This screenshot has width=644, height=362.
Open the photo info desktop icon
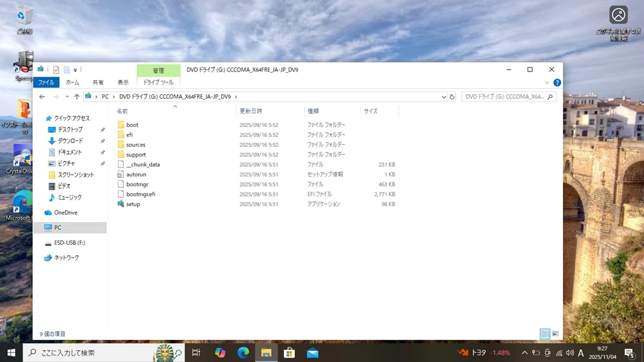618,23
